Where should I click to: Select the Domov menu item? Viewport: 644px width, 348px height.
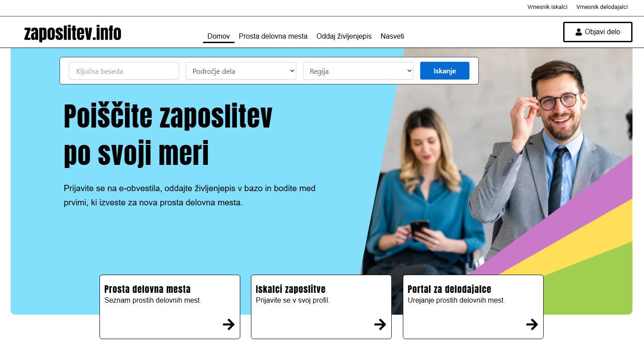click(x=219, y=36)
